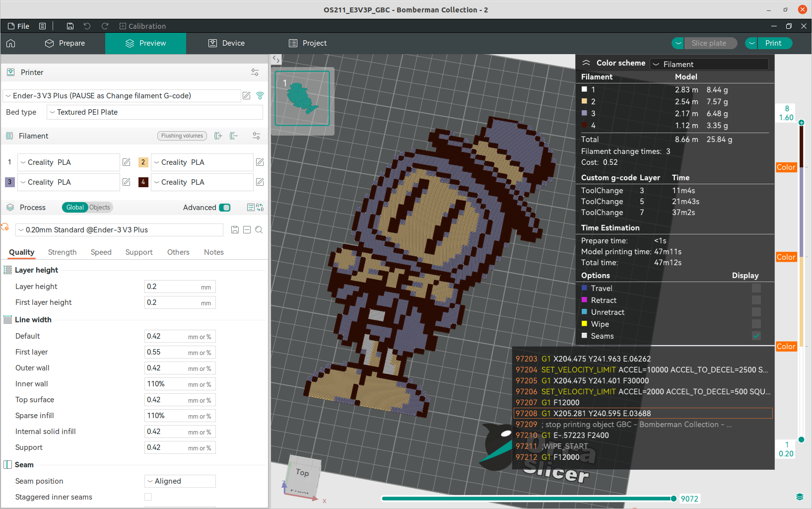812x509 pixels.
Task: Click the process preset rectangle icon
Action: [x=247, y=229]
